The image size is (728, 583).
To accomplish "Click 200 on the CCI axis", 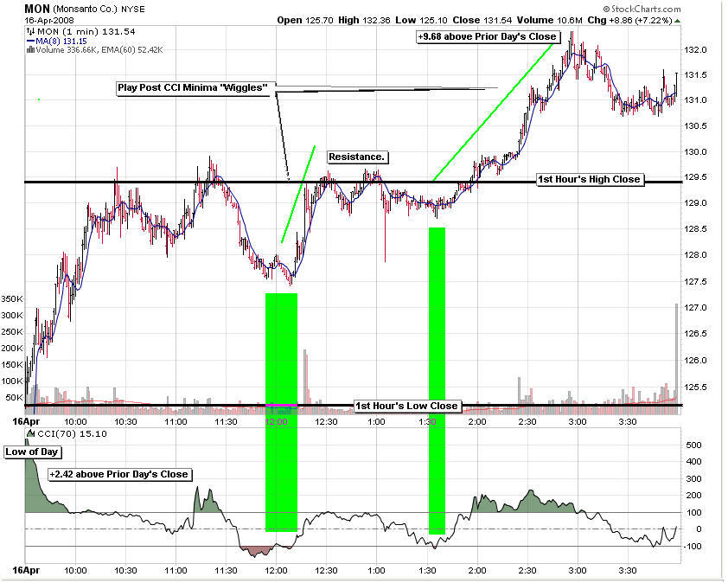I will 693,496.
